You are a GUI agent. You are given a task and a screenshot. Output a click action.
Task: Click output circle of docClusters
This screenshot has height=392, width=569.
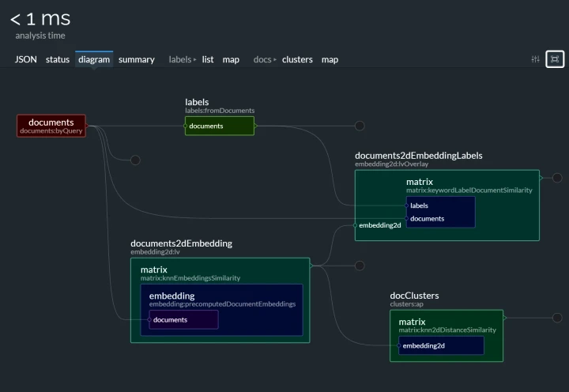click(557, 318)
